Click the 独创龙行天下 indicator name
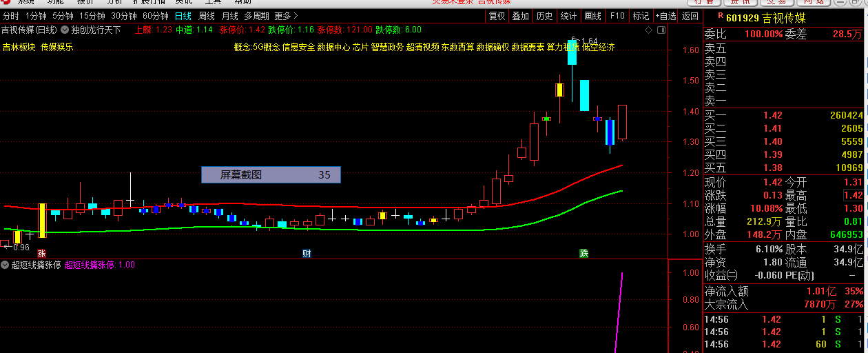 point(96,30)
